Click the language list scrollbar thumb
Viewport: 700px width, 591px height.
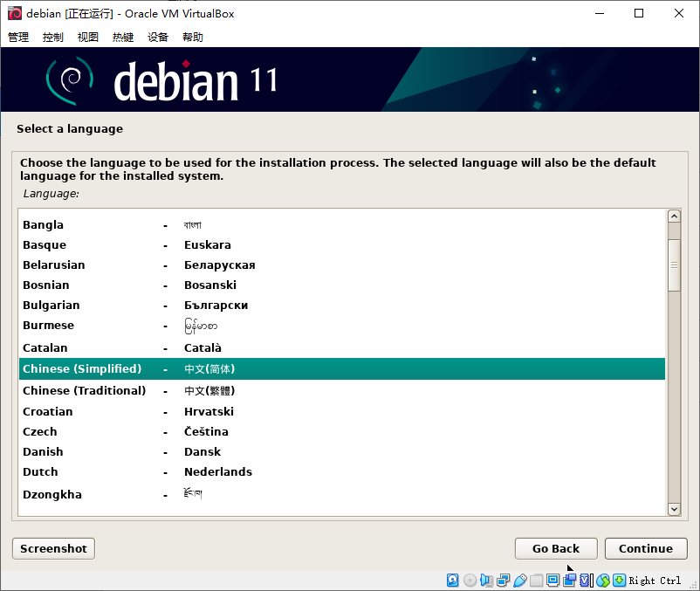(x=674, y=265)
